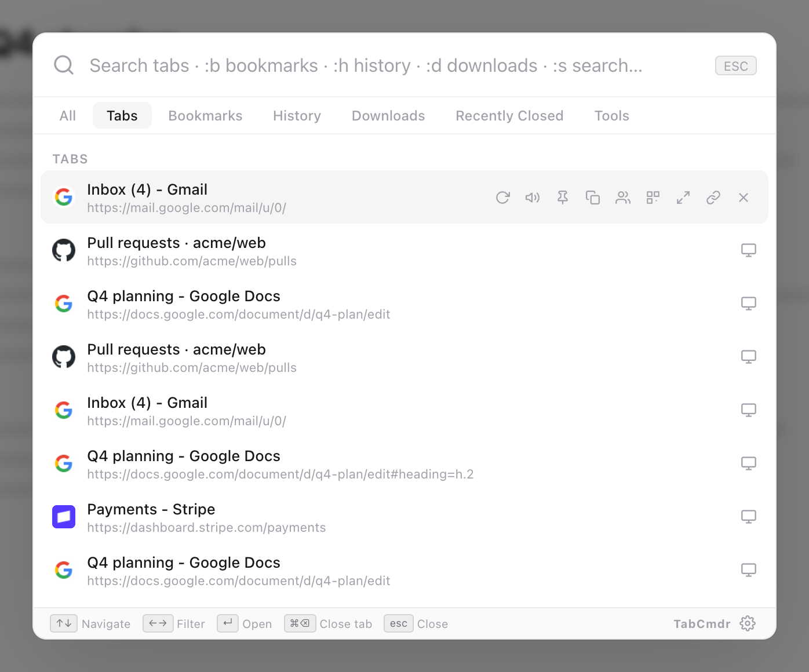Click the dashboard.stripe.com/payments URL
Screen dimensions: 809x672
click(206, 528)
